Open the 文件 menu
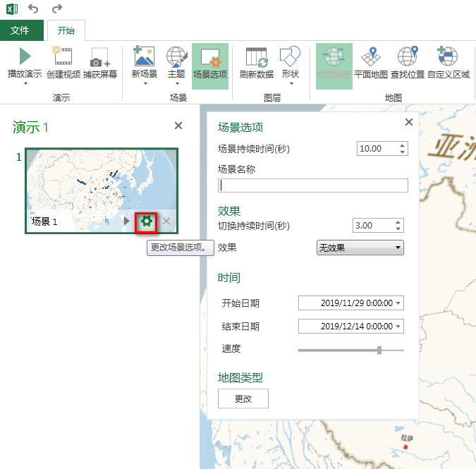This screenshot has width=476, height=469. 22,30
